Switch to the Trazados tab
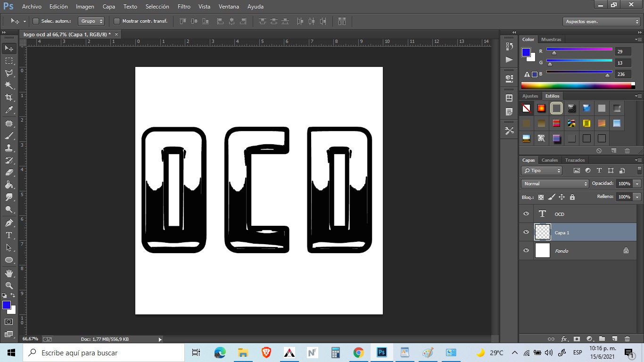The image size is (644, 362). tap(575, 160)
